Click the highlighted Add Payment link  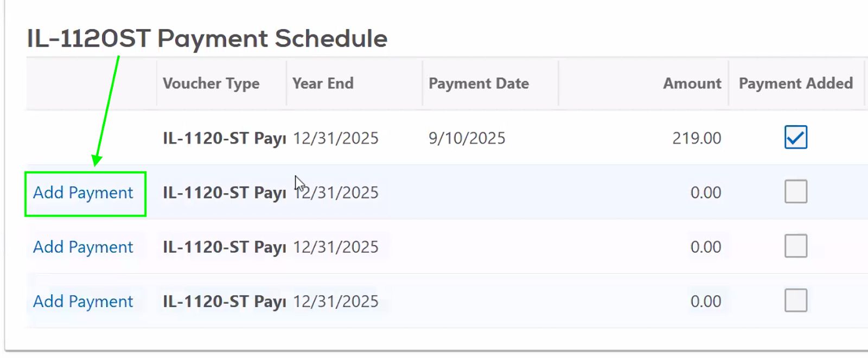pos(83,193)
